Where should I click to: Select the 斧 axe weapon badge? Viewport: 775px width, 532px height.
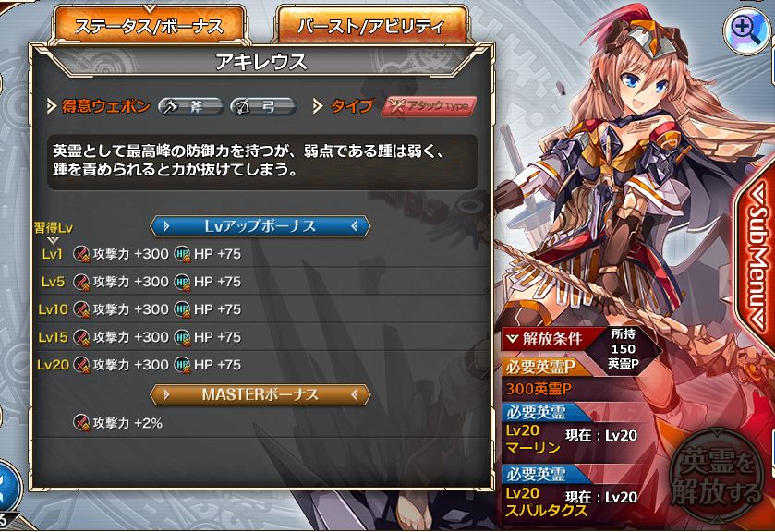pyautogui.click(x=191, y=106)
